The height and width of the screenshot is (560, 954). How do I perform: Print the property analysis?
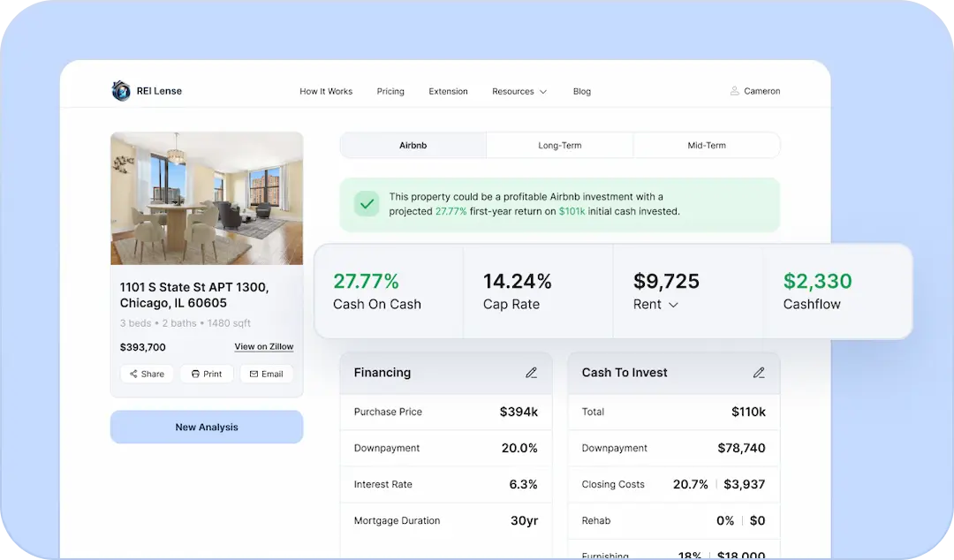pos(207,374)
